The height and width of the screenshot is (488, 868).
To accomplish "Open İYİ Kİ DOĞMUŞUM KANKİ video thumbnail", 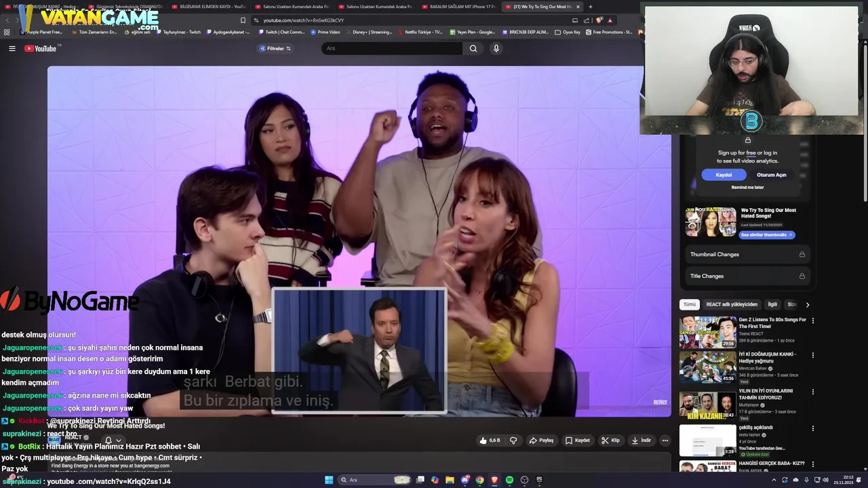I will (x=708, y=367).
